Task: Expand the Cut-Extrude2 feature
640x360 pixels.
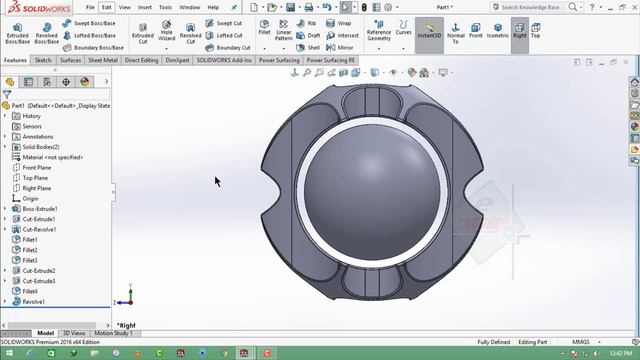Action: (5, 271)
